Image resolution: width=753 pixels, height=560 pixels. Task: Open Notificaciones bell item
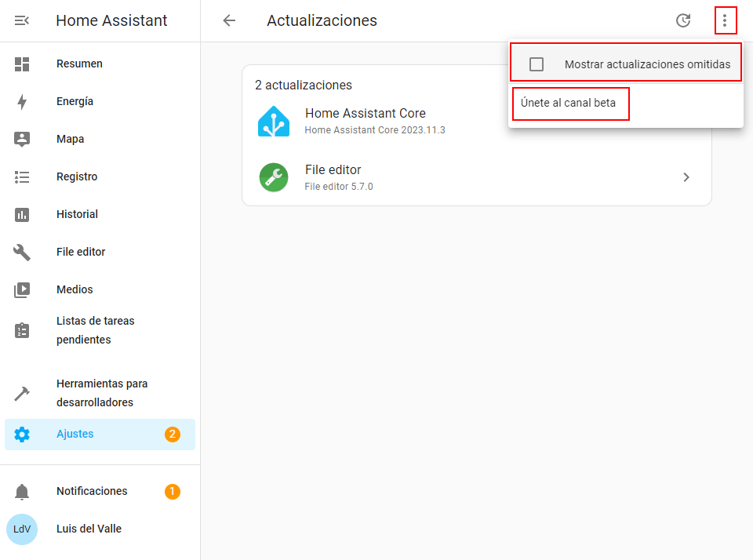(91, 492)
